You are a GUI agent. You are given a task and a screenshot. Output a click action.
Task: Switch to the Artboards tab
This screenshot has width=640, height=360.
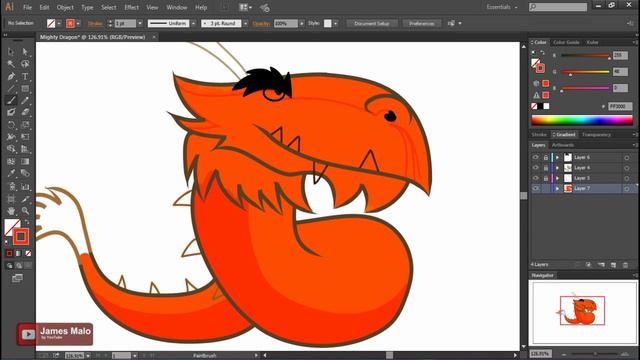pos(563,145)
